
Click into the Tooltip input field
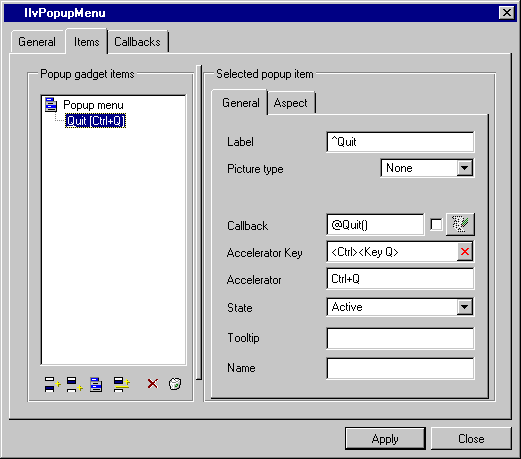pyautogui.click(x=400, y=338)
